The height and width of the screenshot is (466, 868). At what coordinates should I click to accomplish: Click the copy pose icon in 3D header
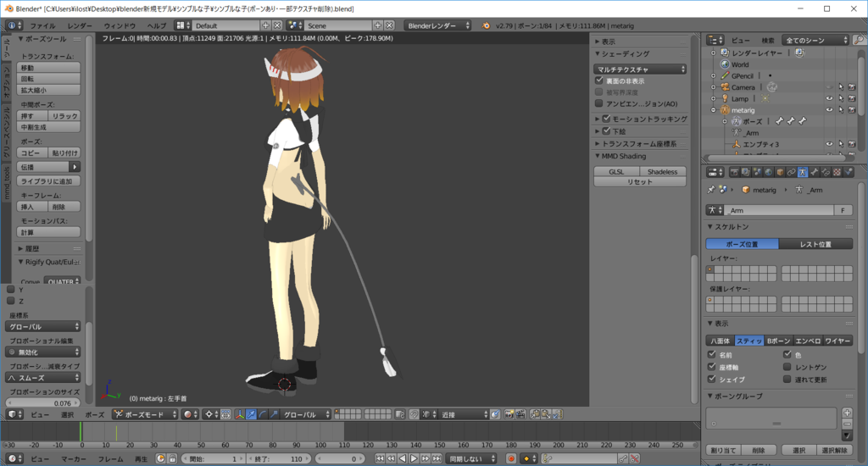coord(535,414)
